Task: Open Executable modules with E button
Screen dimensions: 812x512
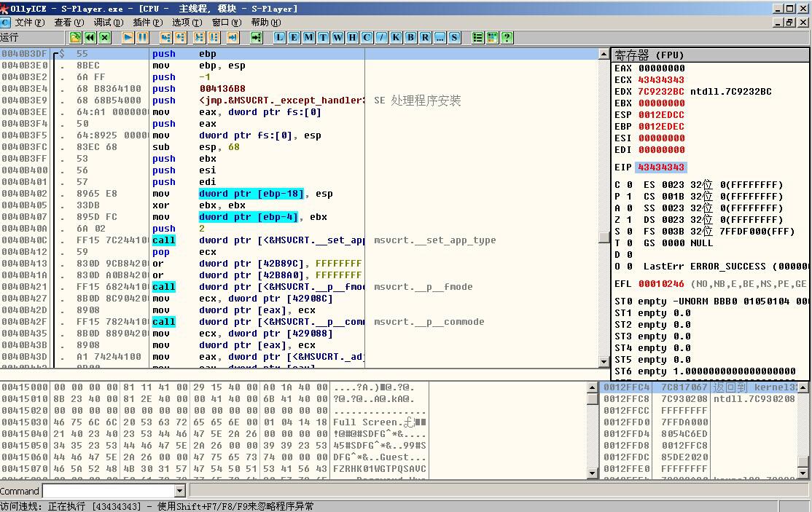Action: point(294,37)
